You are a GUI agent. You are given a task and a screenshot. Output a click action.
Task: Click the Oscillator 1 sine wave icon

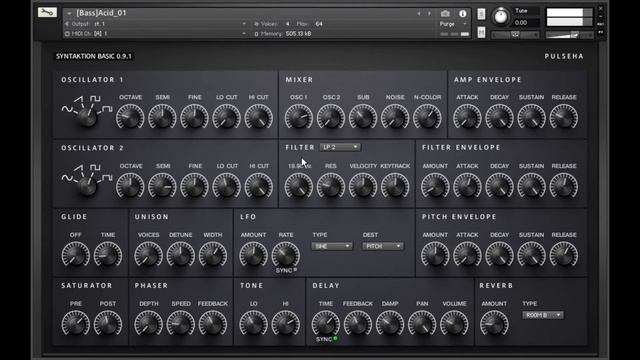point(67,109)
